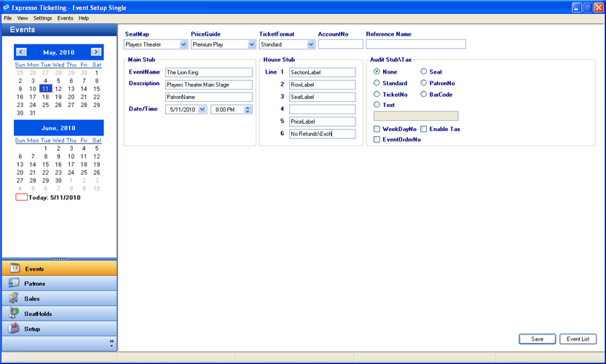This screenshot has height=364, width=606.
Task: Open the Events menu in menu bar
Action: click(65, 17)
